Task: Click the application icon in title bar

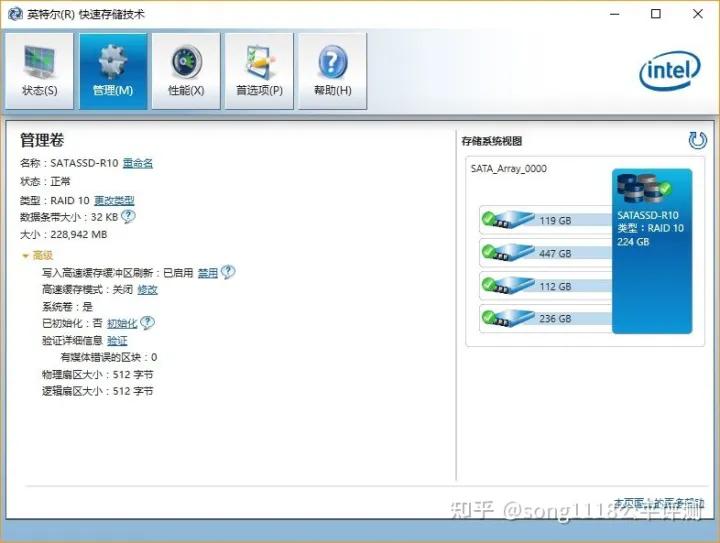Action: [x=15, y=14]
